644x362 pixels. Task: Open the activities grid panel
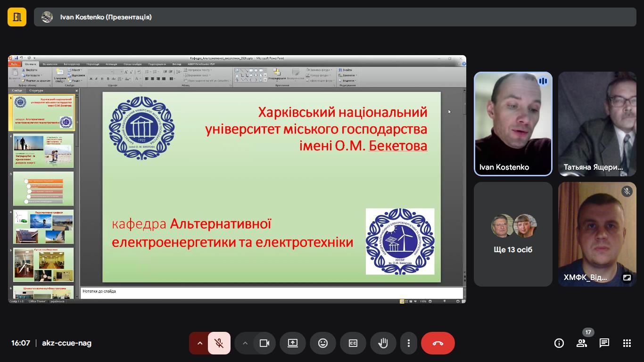pos(627,343)
